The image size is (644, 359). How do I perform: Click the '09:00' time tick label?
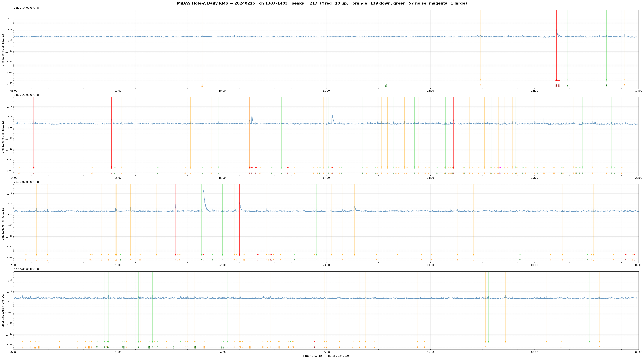(118, 91)
